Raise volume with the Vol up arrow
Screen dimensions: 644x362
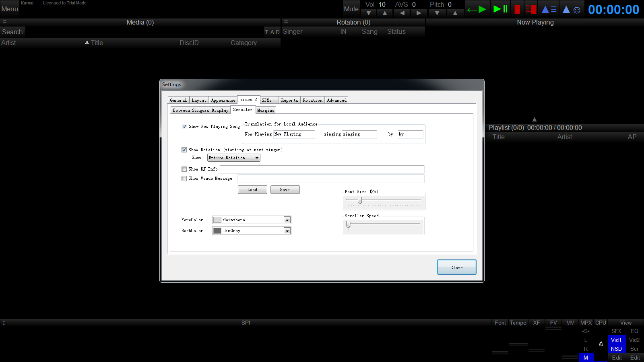pyautogui.click(x=385, y=13)
